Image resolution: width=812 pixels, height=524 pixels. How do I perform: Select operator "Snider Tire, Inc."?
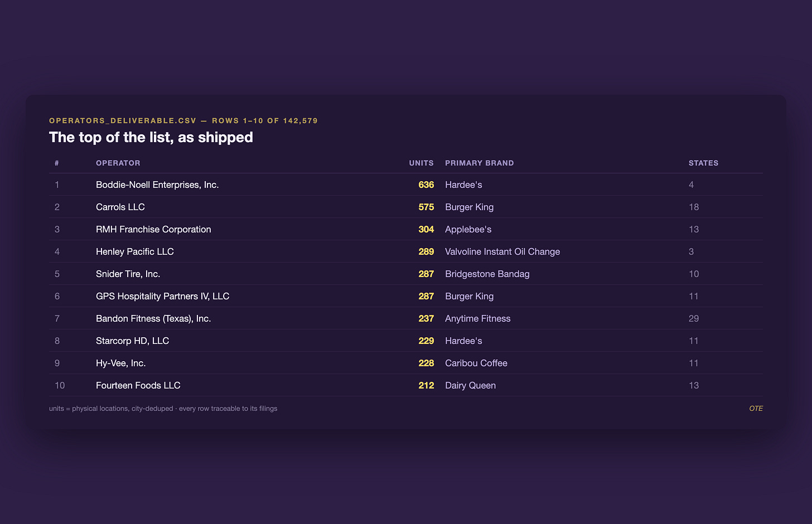[128, 274]
